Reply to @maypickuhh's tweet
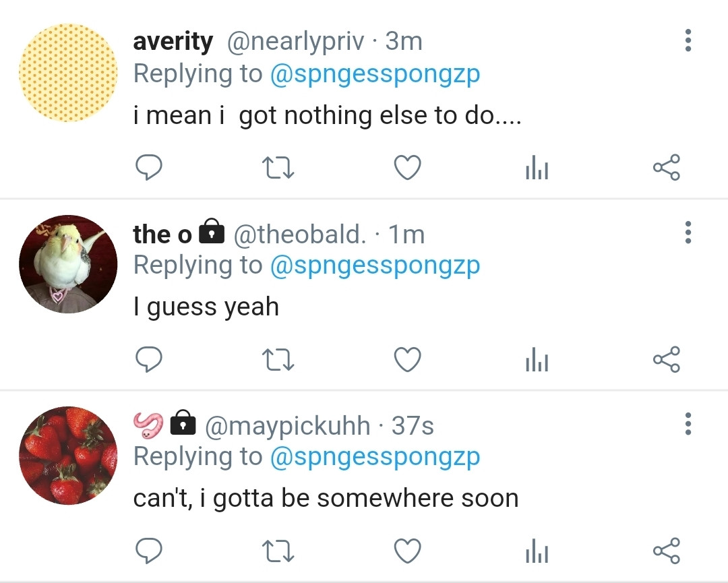The height and width of the screenshot is (583, 728). tap(148, 551)
